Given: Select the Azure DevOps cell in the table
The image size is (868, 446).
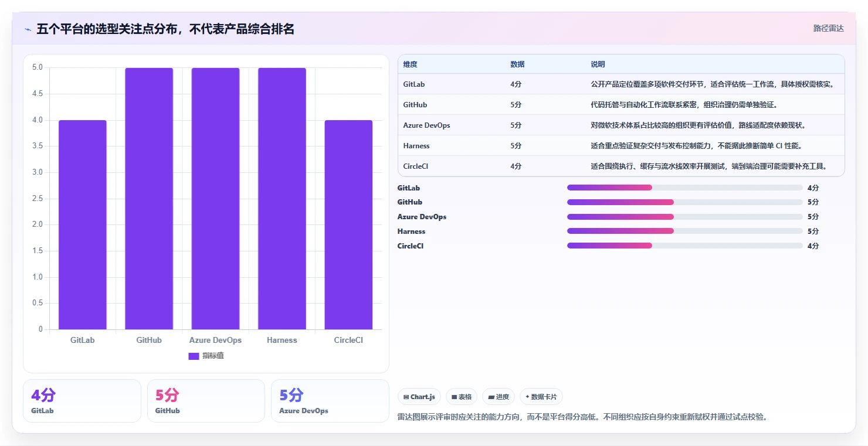Looking at the screenshot, I should [x=426, y=125].
